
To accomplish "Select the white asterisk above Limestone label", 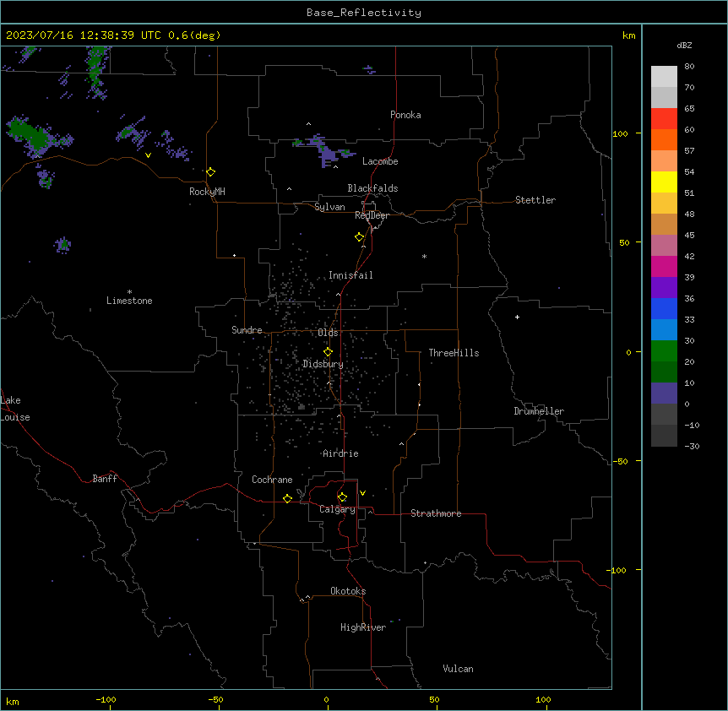I will tap(129, 291).
